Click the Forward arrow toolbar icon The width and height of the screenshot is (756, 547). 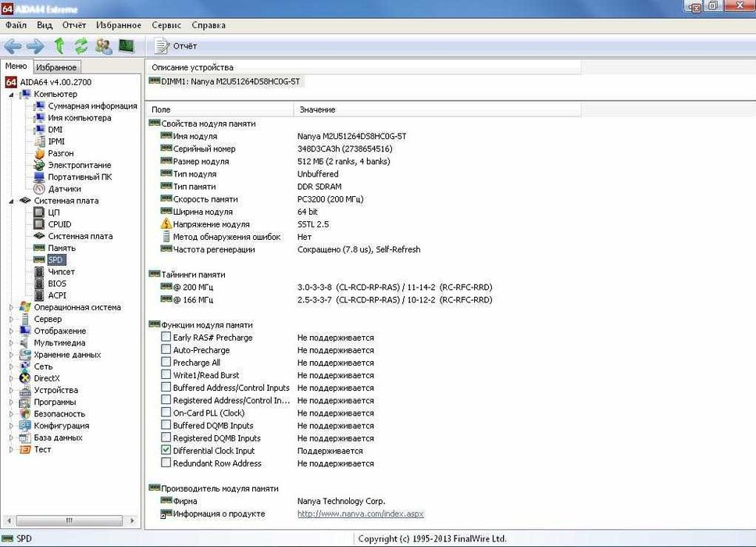[x=34, y=46]
